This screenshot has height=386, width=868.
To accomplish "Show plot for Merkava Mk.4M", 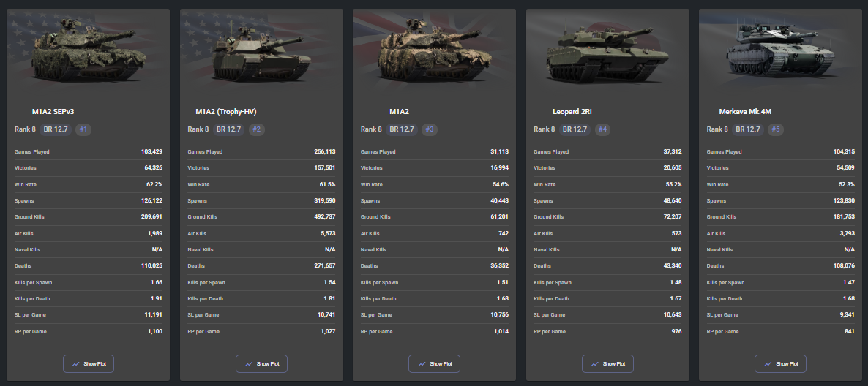I will (x=780, y=363).
